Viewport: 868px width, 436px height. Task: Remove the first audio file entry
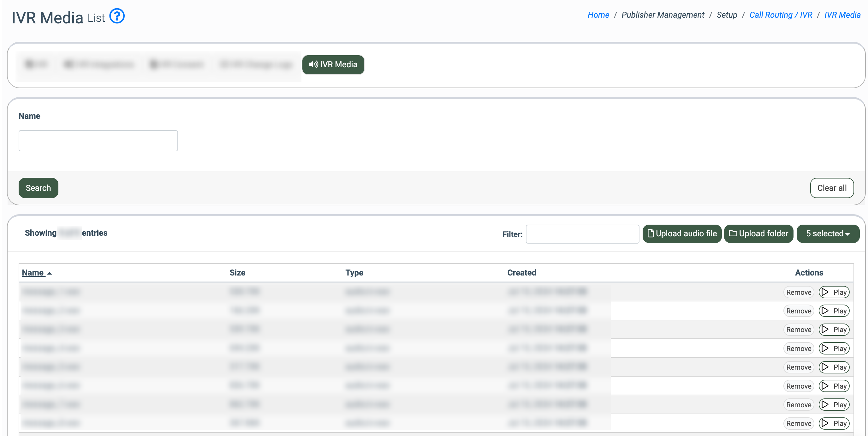coord(798,292)
